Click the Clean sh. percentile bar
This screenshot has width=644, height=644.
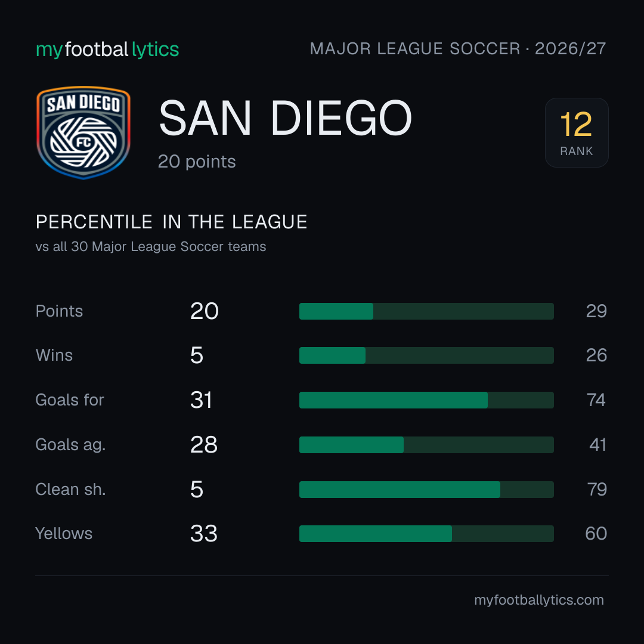tap(426, 490)
